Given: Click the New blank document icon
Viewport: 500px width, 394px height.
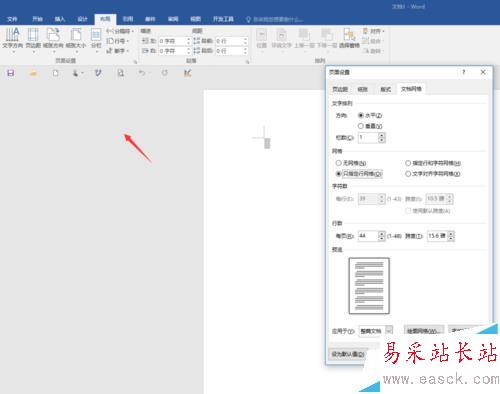Looking at the screenshot, I should [x=56, y=73].
